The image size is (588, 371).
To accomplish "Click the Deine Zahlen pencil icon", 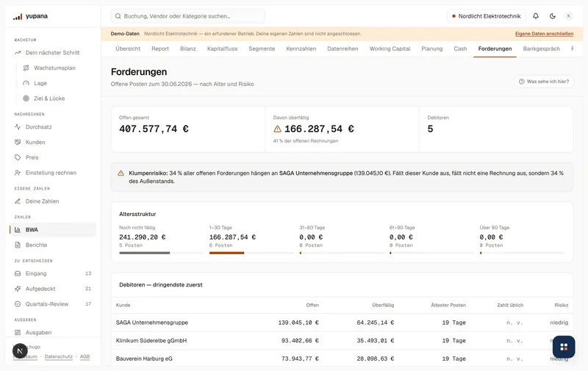I will coord(18,201).
